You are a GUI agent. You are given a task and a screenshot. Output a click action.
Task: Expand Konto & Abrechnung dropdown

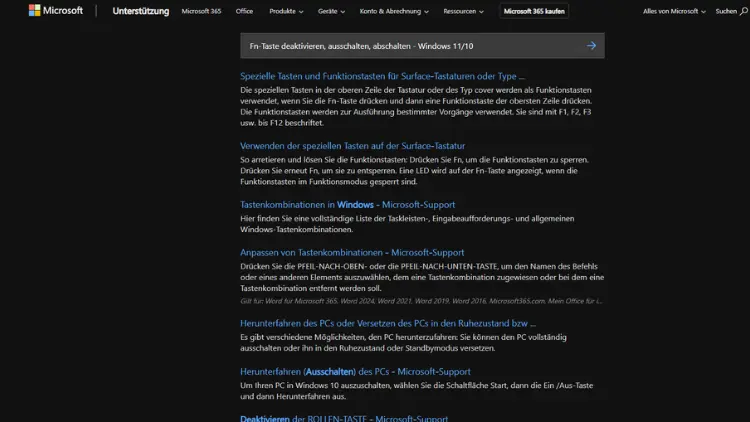[x=394, y=11]
